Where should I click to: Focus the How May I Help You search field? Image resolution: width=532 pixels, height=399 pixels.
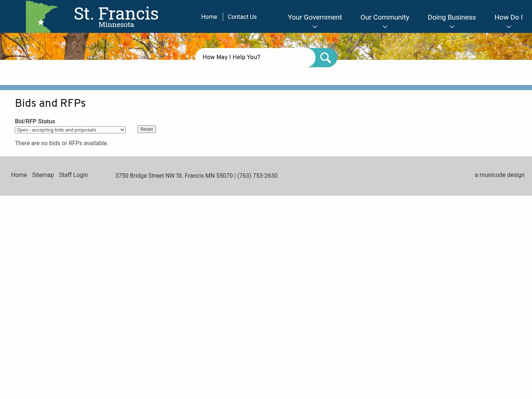point(255,57)
